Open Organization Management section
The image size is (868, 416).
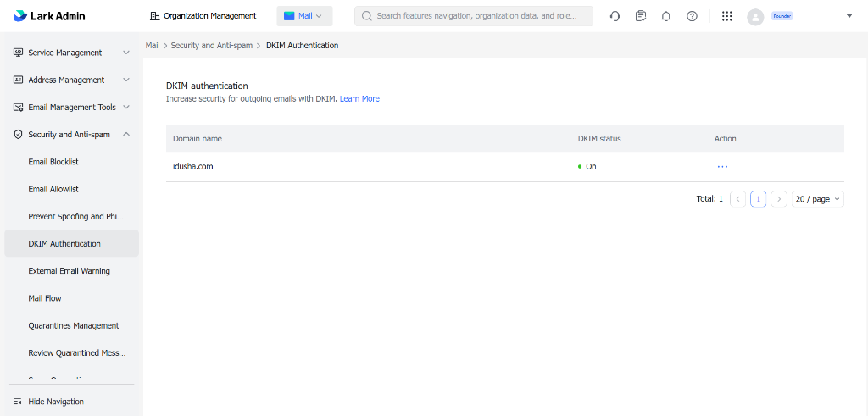203,16
